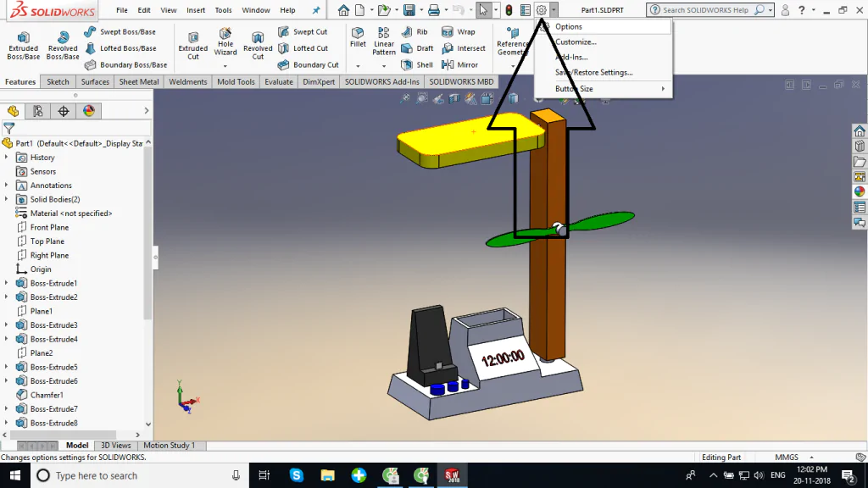The image size is (868, 488).
Task: Select the Lofted Cut tool
Action: [303, 48]
